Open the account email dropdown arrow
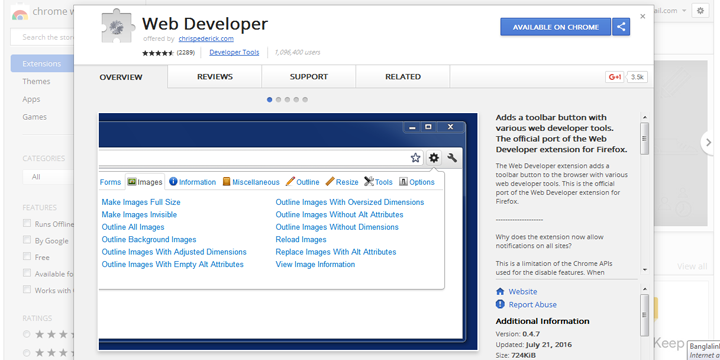The width and height of the screenshot is (720, 360). (x=684, y=11)
